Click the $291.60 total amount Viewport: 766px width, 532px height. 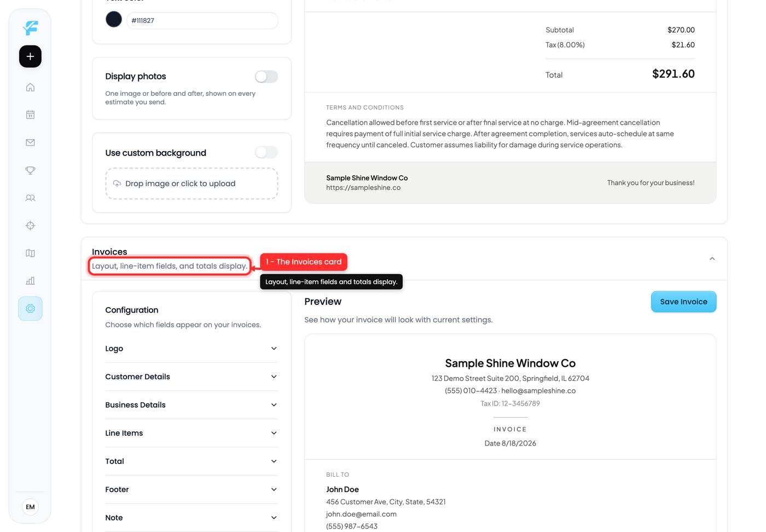click(x=673, y=74)
